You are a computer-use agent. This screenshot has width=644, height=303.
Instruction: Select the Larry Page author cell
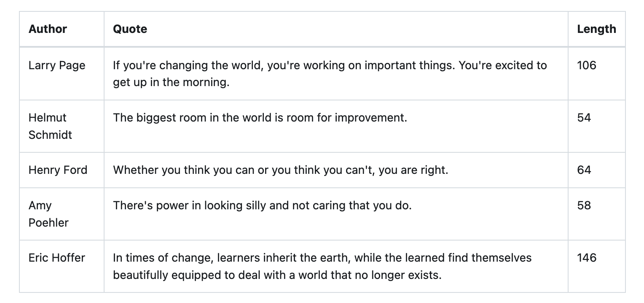[57, 65]
